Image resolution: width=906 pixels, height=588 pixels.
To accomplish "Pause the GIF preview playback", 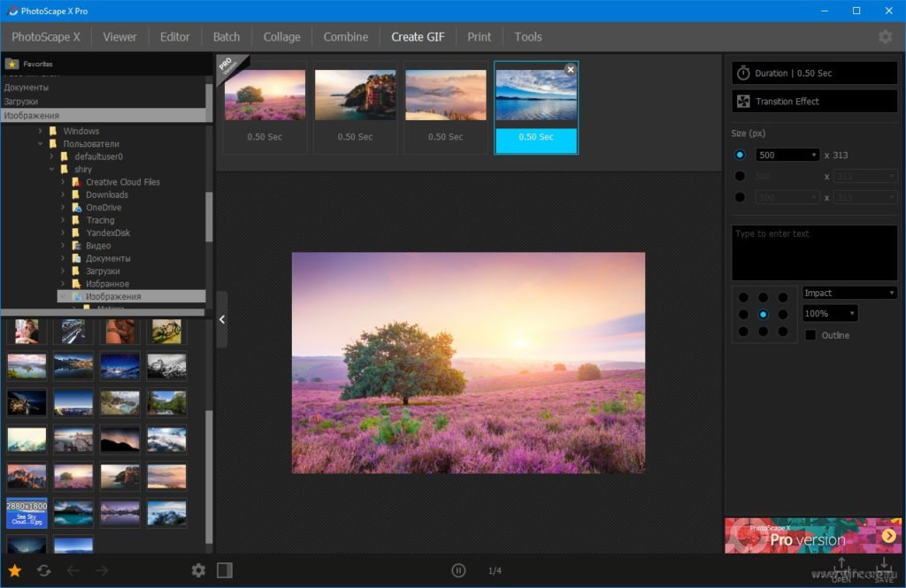I will 458,570.
